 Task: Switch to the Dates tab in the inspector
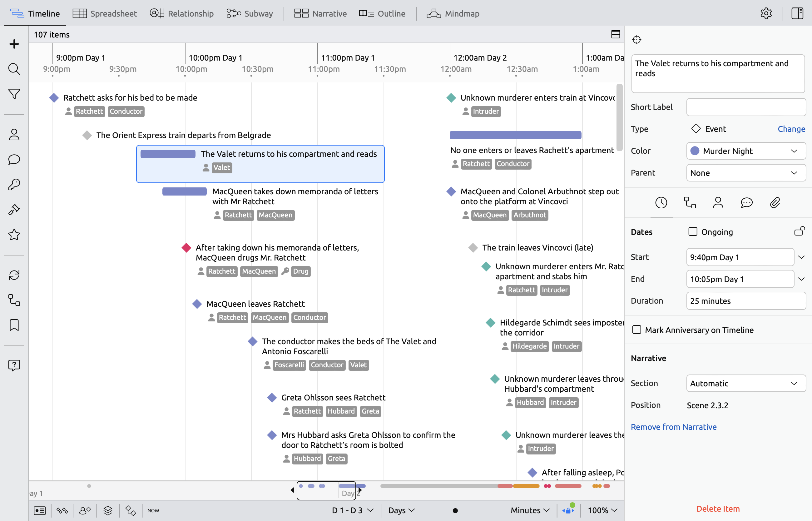(661, 202)
